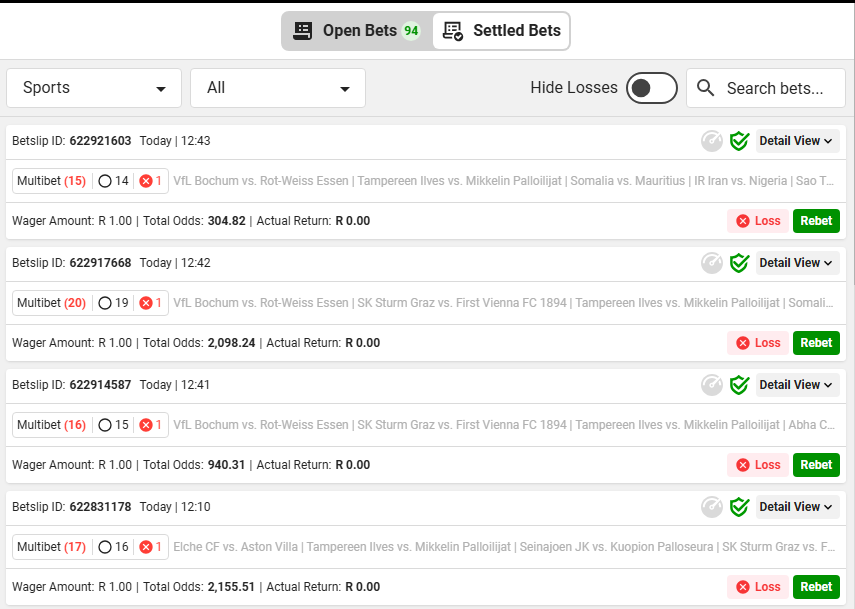Click the Loss badge for odds 304.82
The height and width of the screenshot is (609, 855).
pyautogui.click(x=758, y=221)
